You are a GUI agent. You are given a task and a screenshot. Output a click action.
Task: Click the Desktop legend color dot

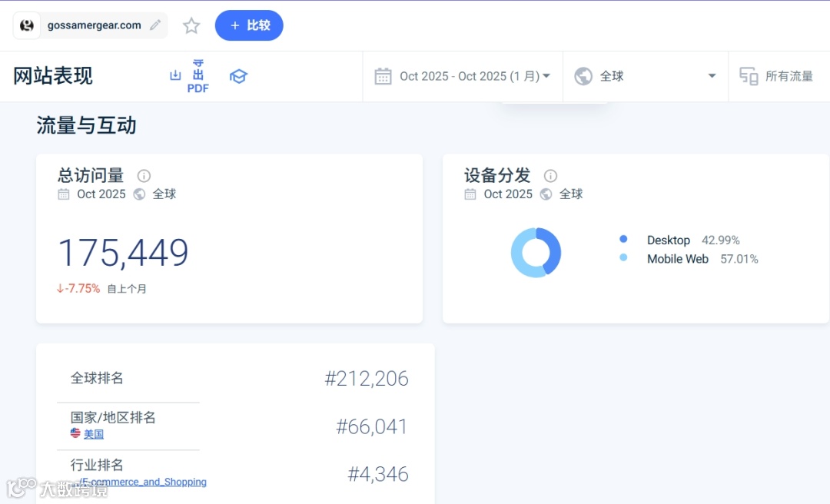pos(623,239)
